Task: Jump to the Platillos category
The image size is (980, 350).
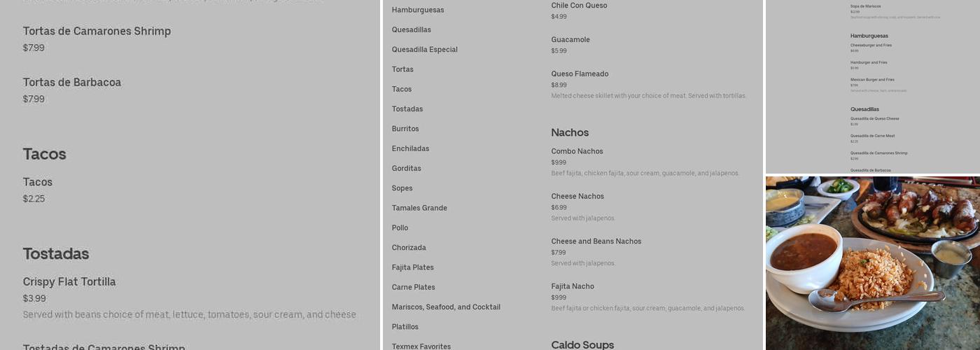Action: (x=405, y=327)
